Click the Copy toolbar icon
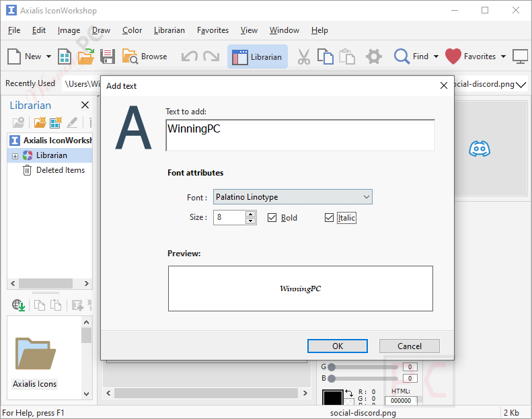 point(325,56)
